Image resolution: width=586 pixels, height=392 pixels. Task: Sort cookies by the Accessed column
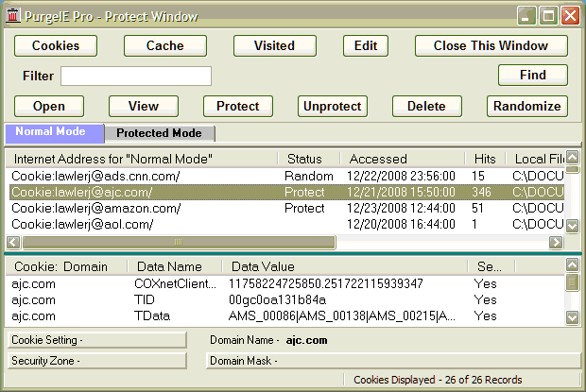pyautogui.click(x=403, y=159)
